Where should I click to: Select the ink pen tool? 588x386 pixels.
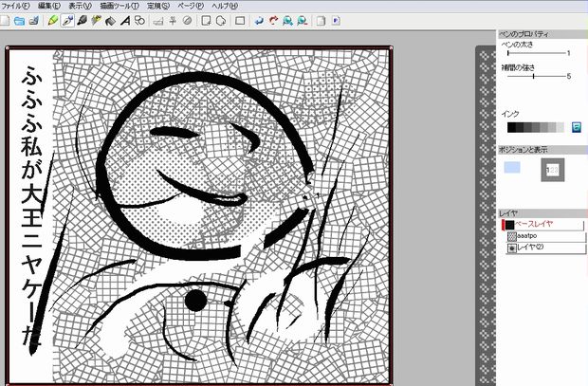click(x=67, y=21)
